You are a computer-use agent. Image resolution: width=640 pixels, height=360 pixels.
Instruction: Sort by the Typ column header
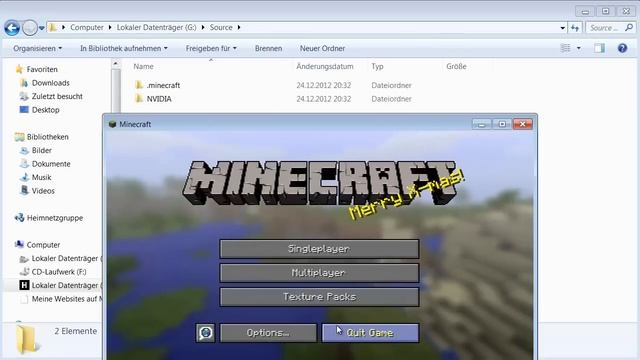(377, 66)
